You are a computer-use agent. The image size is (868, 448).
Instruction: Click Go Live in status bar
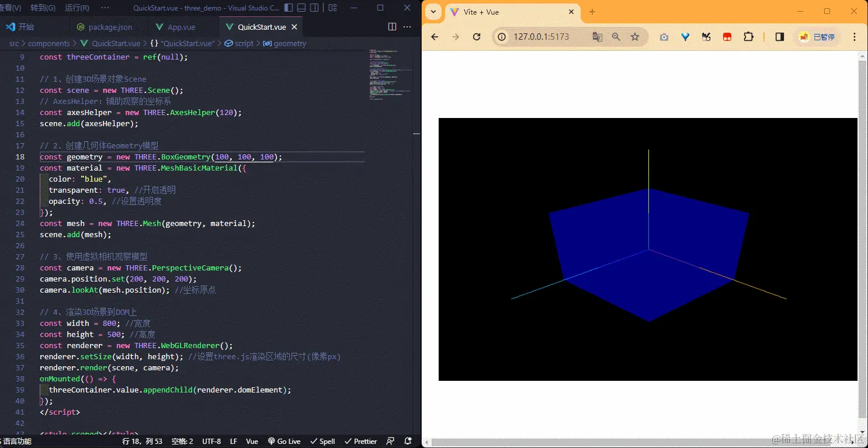pyautogui.click(x=284, y=441)
